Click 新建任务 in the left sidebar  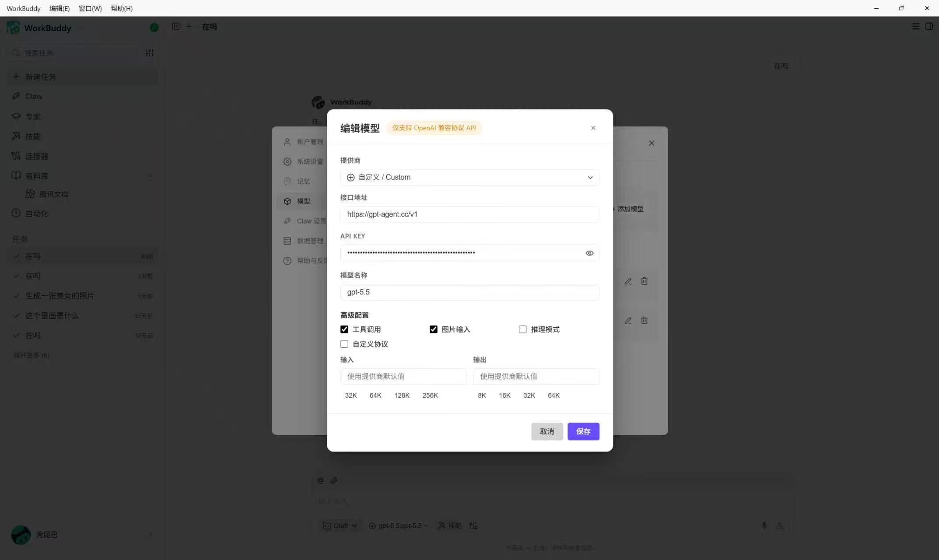pos(83,77)
